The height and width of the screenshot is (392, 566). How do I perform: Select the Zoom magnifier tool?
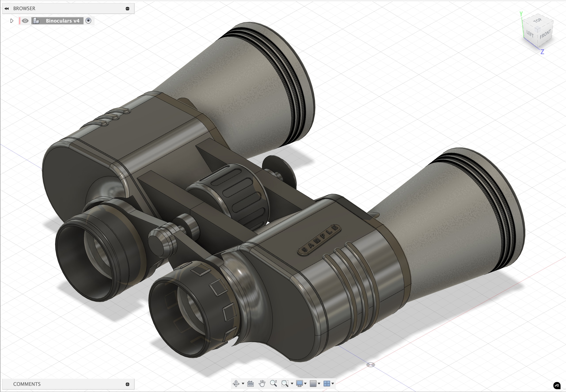273,383
